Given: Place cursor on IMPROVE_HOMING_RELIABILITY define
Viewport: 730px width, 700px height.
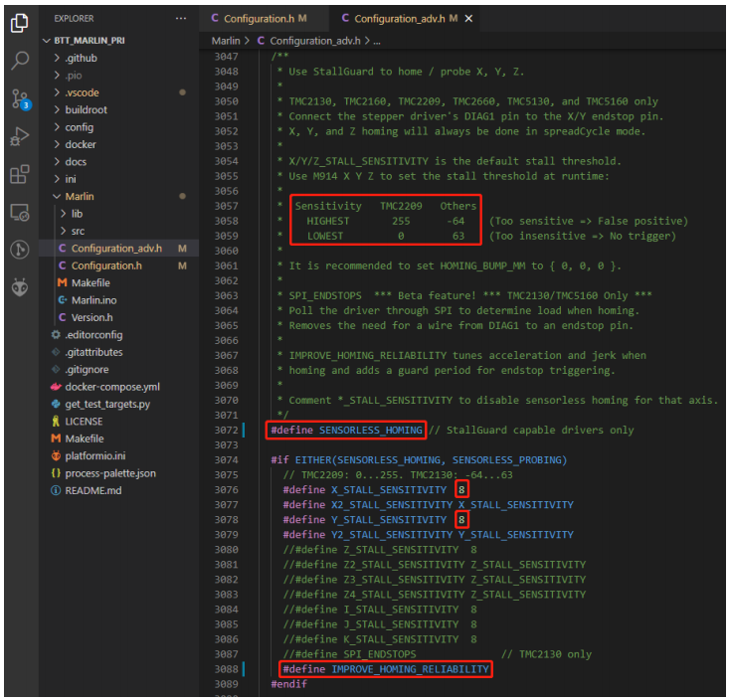Looking at the screenshot, I should click(409, 669).
